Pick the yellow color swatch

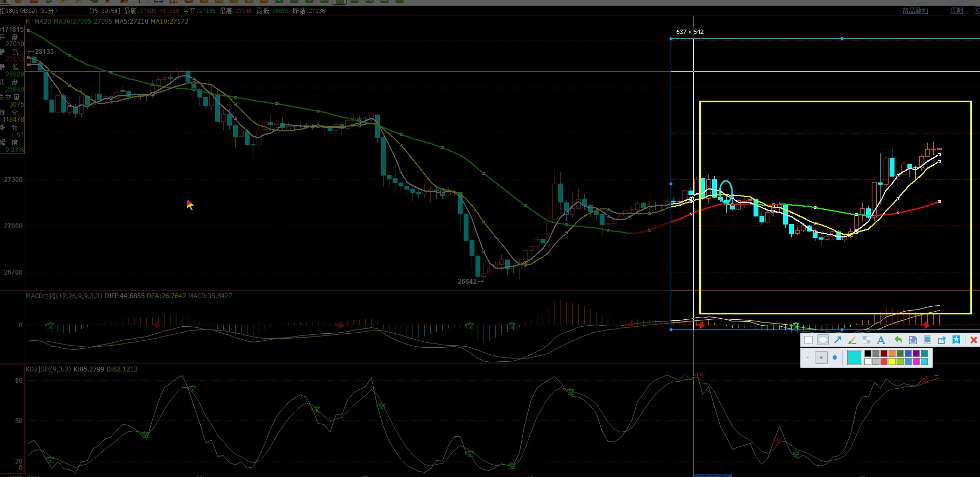[892, 361]
